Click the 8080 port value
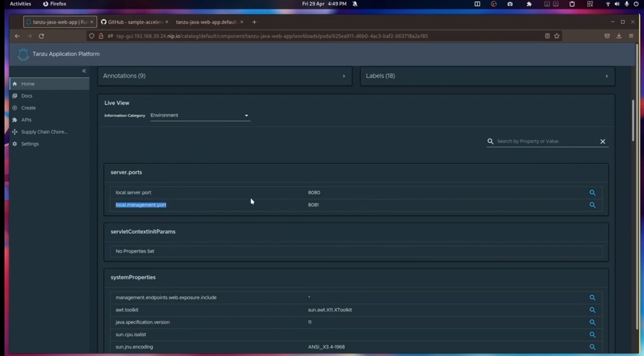The image size is (644, 356). (x=314, y=192)
